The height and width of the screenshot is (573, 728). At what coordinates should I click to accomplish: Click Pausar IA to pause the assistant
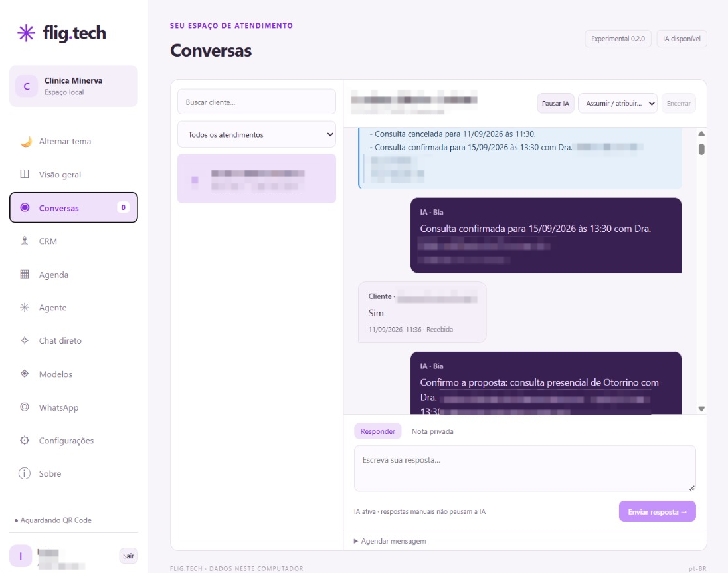click(555, 103)
